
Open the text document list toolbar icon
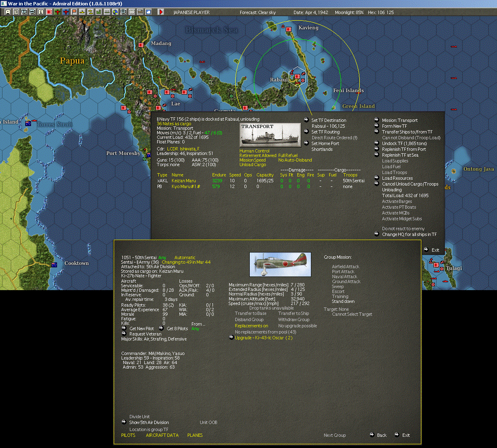pos(16,12)
